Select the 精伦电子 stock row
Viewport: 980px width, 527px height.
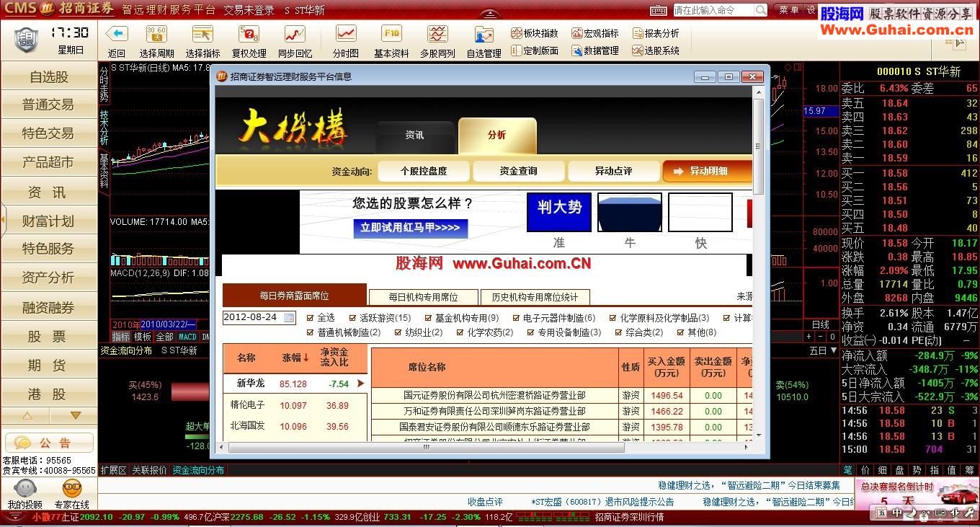[295, 405]
